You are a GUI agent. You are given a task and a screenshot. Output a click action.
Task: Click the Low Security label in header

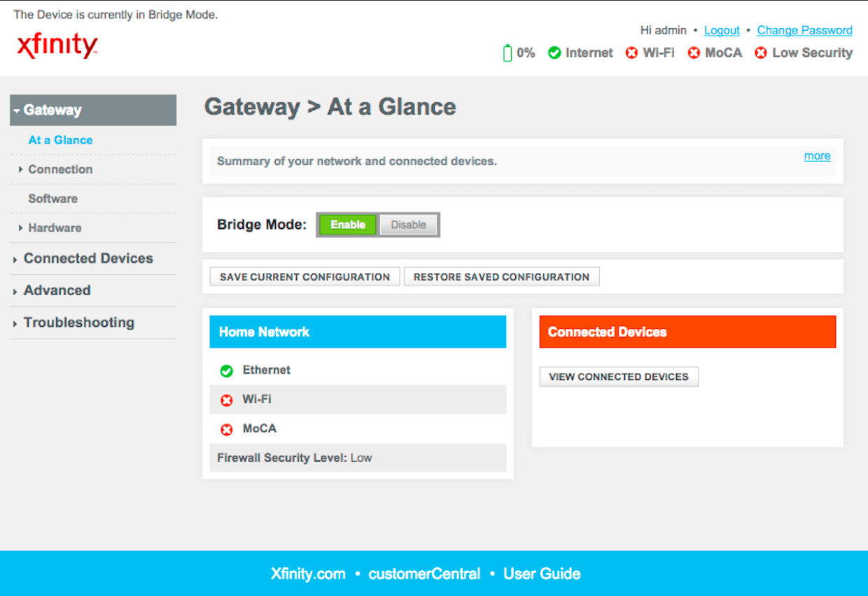pos(813,53)
